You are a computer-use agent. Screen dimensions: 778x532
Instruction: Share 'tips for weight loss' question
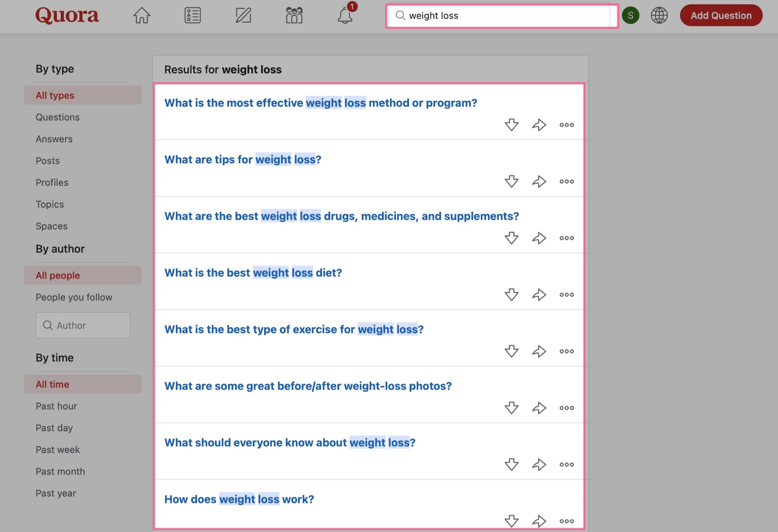coord(539,181)
